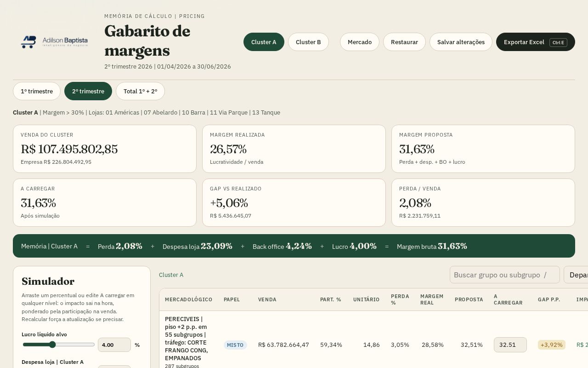Switch to Cluster B view
Image resolution: width=588 pixels, height=368 pixels.
pyautogui.click(x=308, y=42)
